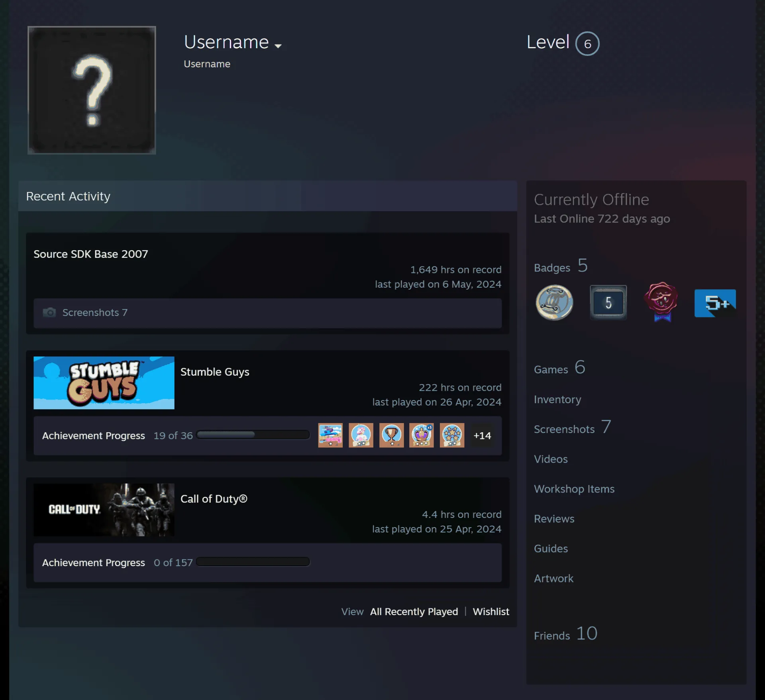
Task: Open Screenshots 7 in the sidebar
Action: tap(573, 427)
